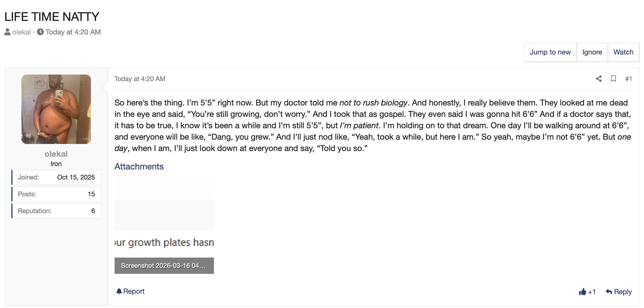The height and width of the screenshot is (308, 644).
Task: Click the post timestamp Today at 4:20 AM
Action: 140,79
